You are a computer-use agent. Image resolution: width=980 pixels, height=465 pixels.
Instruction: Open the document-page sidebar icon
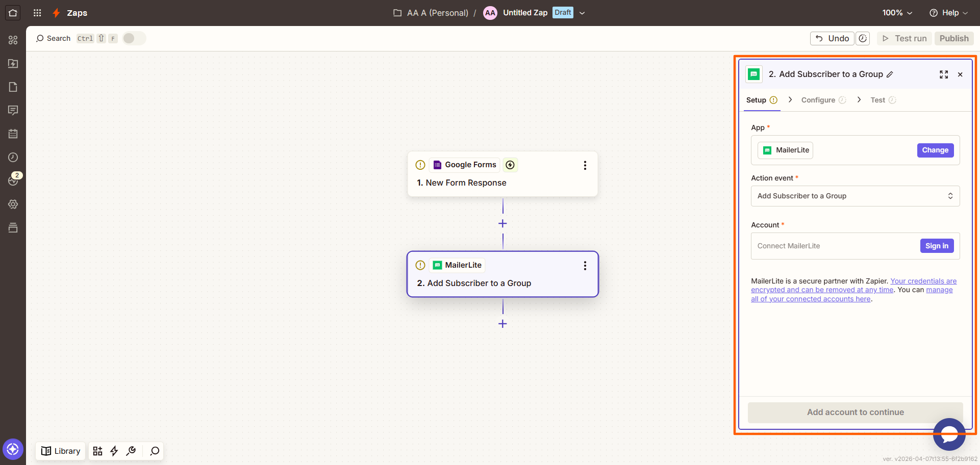[x=13, y=87]
